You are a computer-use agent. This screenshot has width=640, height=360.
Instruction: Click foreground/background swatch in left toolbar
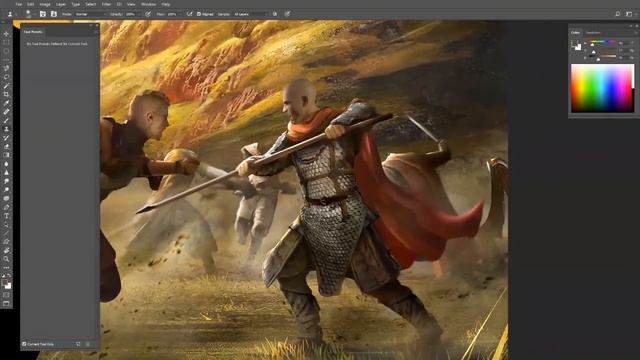[6, 284]
